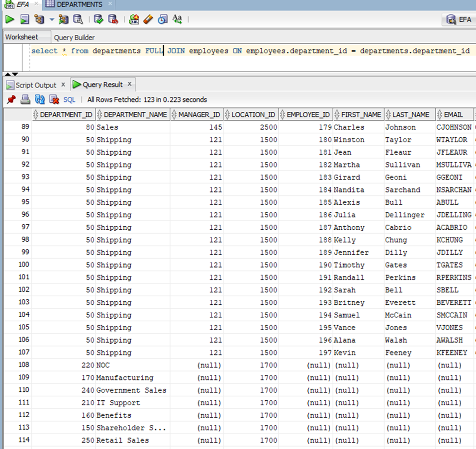Click the SQL link in results toolbar
476x449 pixels.
tap(69, 100)
